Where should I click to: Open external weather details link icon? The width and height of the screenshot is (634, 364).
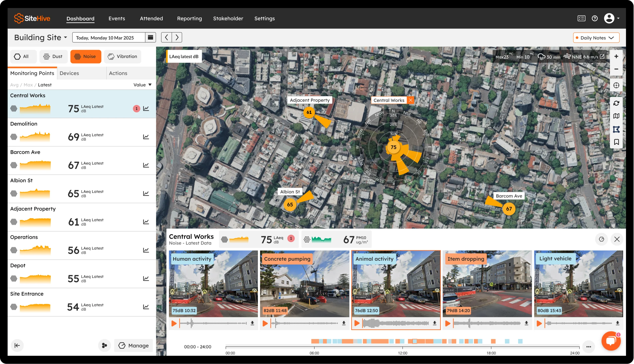(x=602, y=57)
